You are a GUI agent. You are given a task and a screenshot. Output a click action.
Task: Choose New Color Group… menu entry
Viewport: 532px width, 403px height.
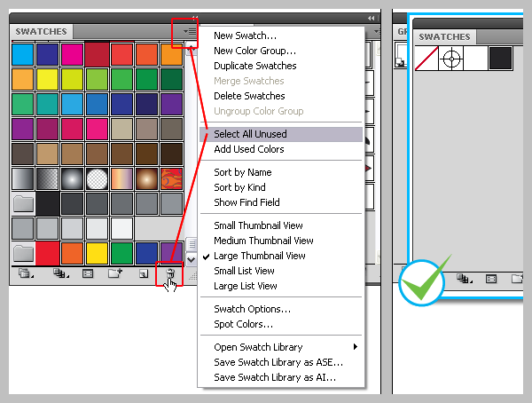click(254, 51)
